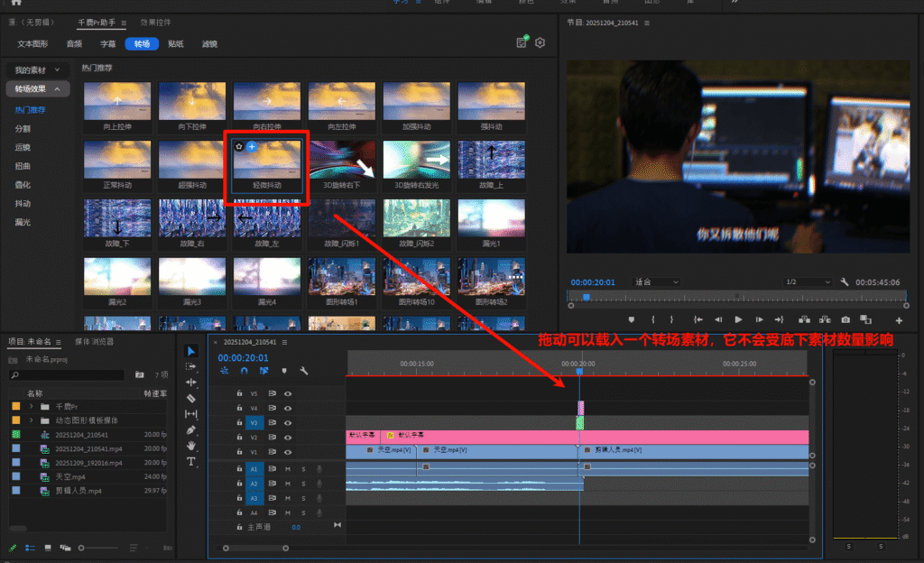The width and height of the screenshot is (924, 563).
Task: Toggle the lock on track V1
Action: pos(239,451)
